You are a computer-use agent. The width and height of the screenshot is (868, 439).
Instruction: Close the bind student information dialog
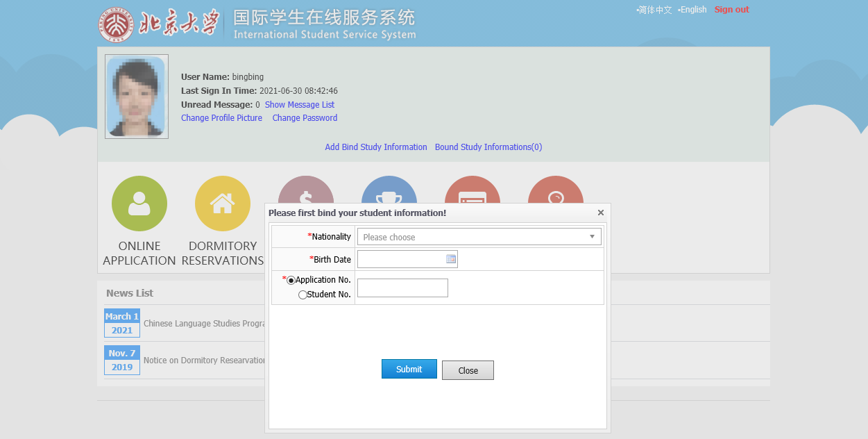coord(601,213)
